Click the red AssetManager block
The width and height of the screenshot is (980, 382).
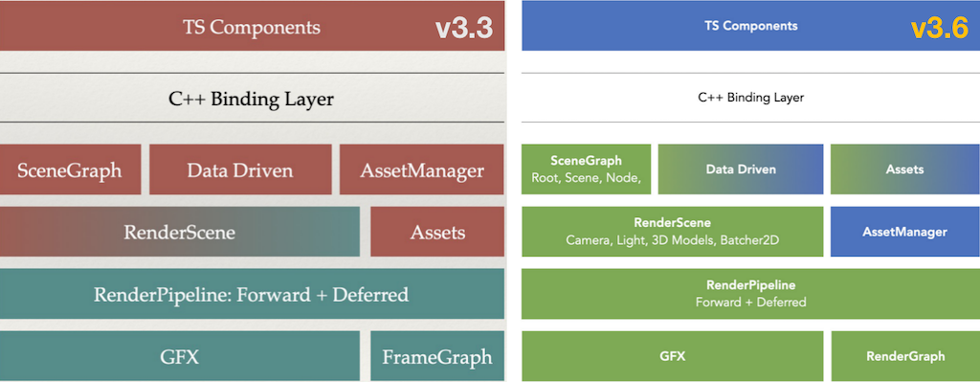(422, 169)
